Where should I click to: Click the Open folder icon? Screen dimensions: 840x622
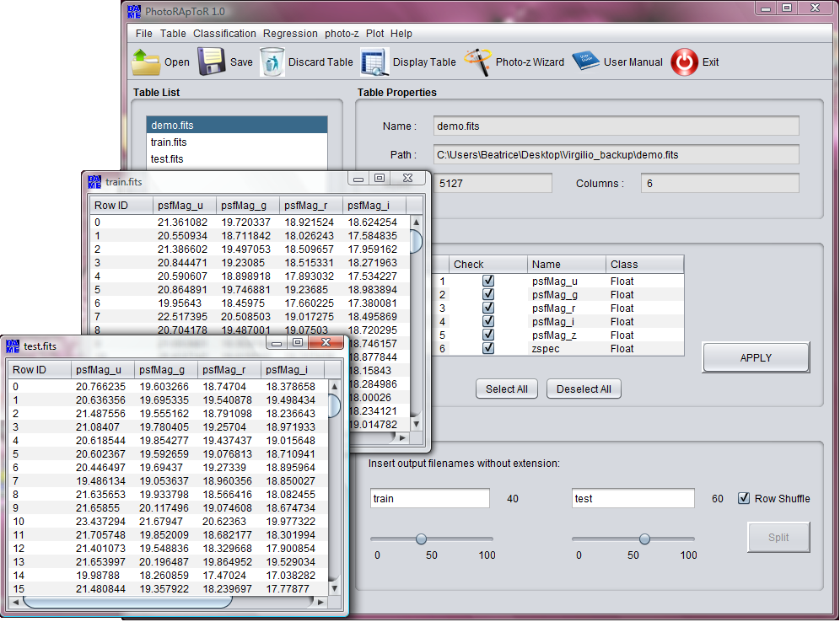pyautogui.click(x=146, y=62)
